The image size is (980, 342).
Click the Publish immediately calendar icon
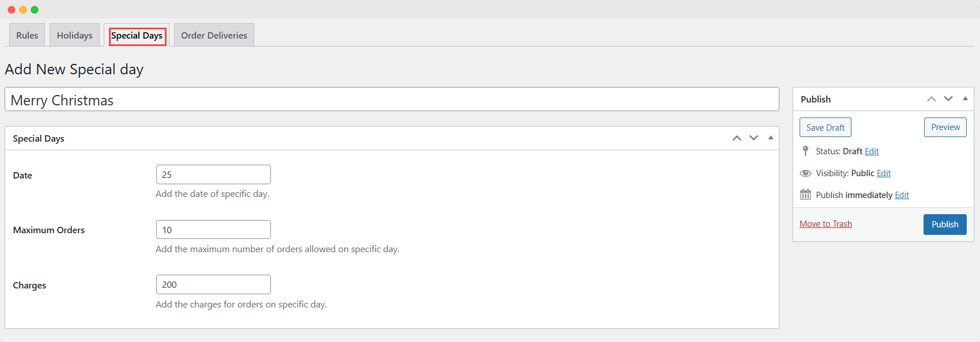[805, 195]
